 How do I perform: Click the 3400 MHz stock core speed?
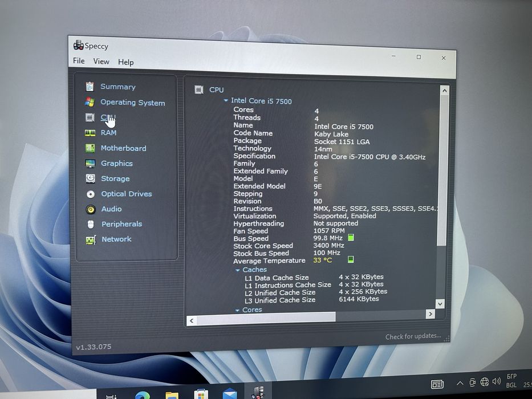point(328,245)
